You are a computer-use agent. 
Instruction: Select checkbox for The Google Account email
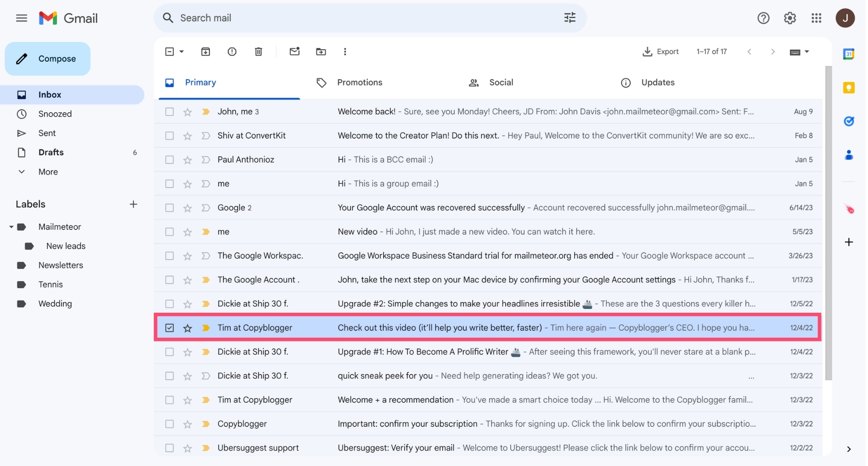pyautogui.click(x=169, y=280)
